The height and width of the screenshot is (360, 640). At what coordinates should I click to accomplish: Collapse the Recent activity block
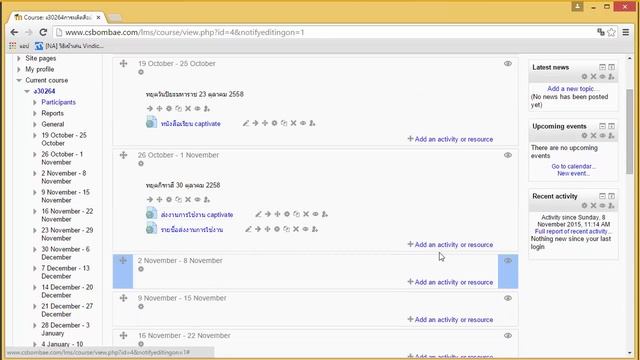click(x=602, y=196)
